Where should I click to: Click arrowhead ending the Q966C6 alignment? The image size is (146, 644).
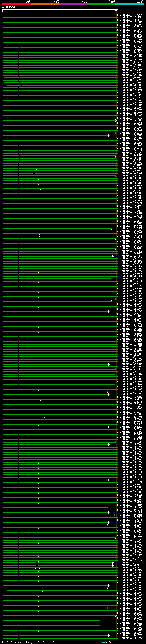(x=116, y=239)
